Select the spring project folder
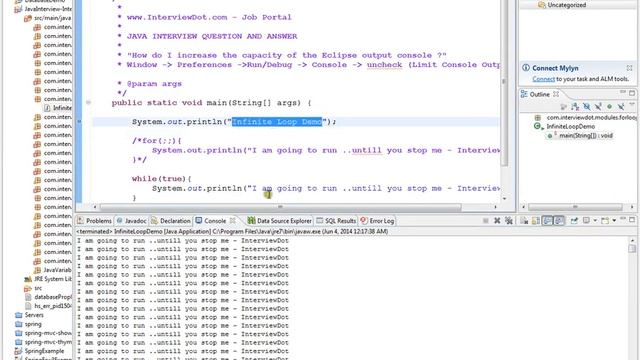This screenshot has height=360, width=640. pyautogui.click(x=28, y=324)
